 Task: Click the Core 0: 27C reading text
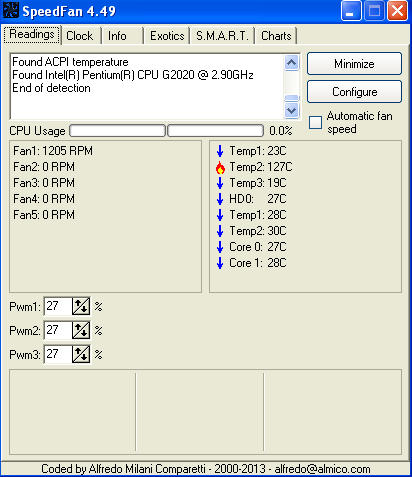click(258, 247)
